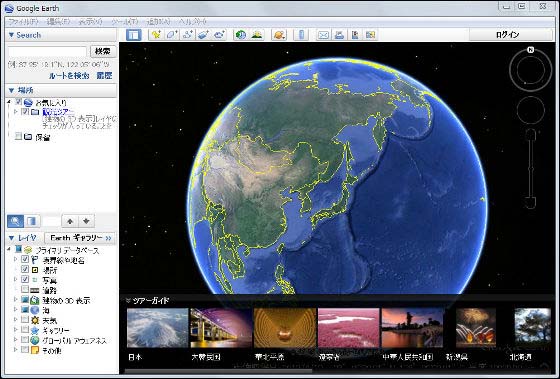This screenshot has height=379, width=560.
Task: Click the 天気 sun layer icon
Action: [x=35, y=320]
